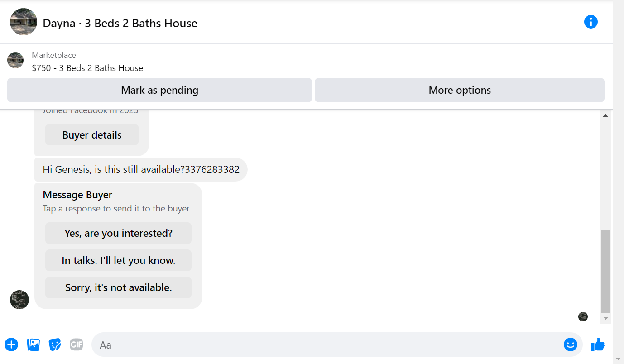This screenshot has height=364, width=624.
Task: Send the reply "Sorry, it's not available."
Action: (x=118, y=287)
